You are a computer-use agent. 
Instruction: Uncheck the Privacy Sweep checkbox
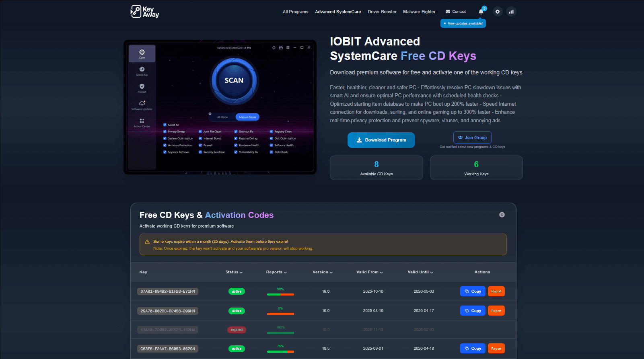pyautogui.click(x=165, y=131)
